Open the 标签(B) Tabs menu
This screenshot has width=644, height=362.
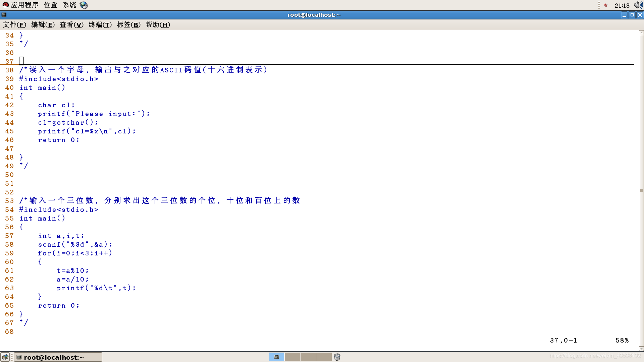click(x=128, y=25)
